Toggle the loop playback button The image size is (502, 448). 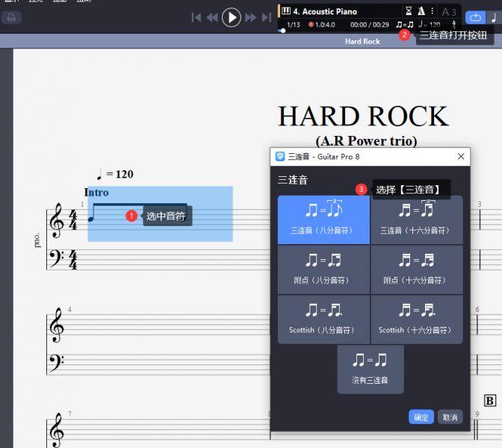[474, 17]
